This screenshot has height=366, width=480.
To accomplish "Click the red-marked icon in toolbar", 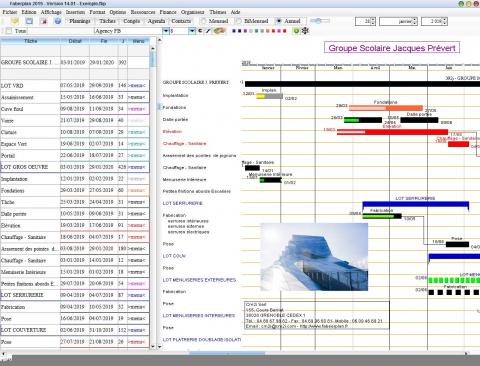I will [44, 21].
